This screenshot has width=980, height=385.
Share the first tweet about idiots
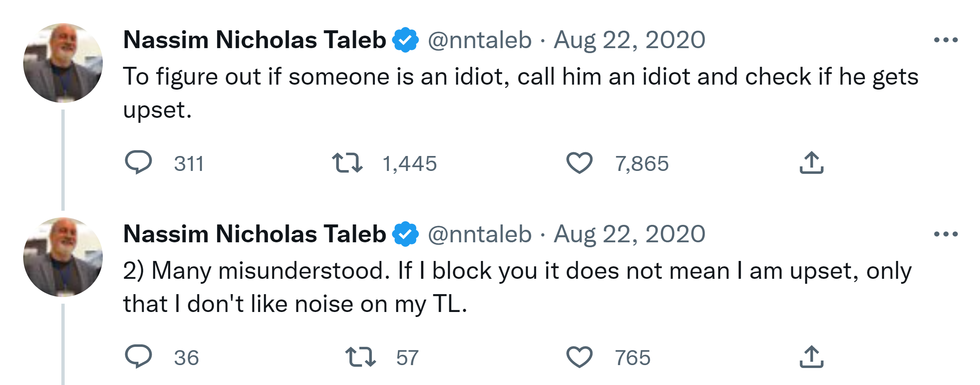[x=811, y=162]
